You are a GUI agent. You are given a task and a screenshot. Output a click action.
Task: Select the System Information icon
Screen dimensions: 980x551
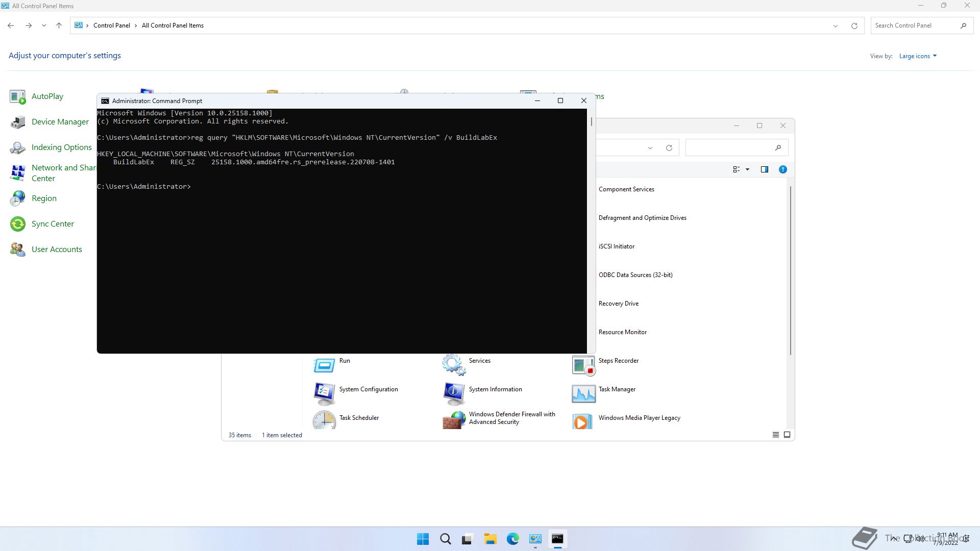point(454,393)
